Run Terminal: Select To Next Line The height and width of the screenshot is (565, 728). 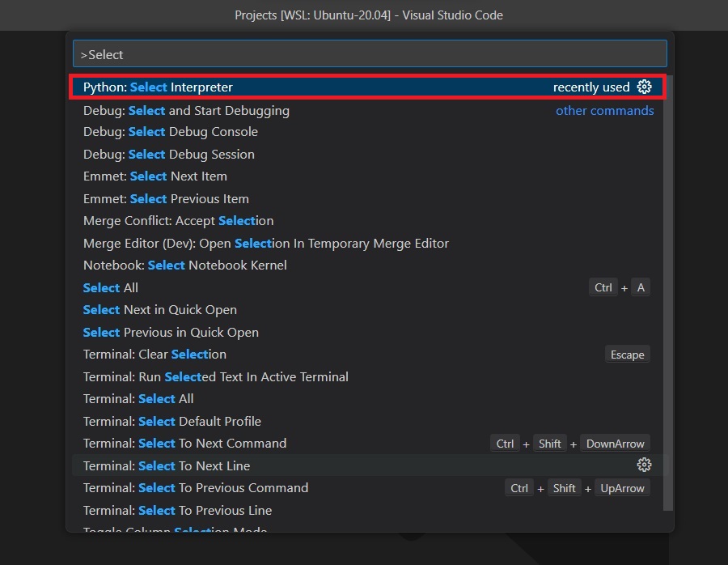(x=368, y=465)
